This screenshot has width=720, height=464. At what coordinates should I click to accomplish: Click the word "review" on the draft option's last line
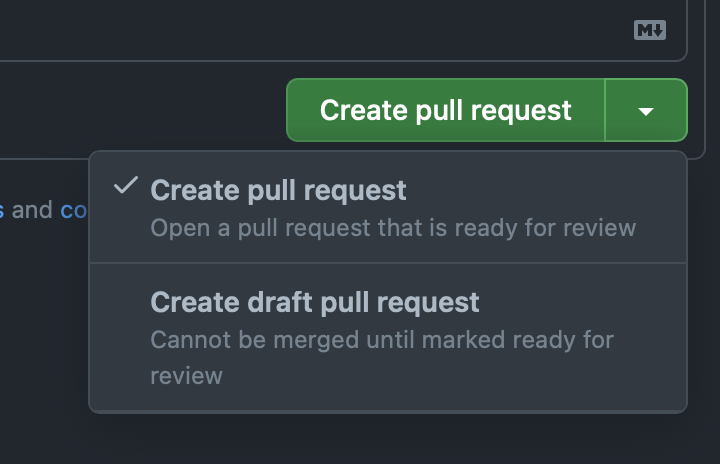point(186,376)
